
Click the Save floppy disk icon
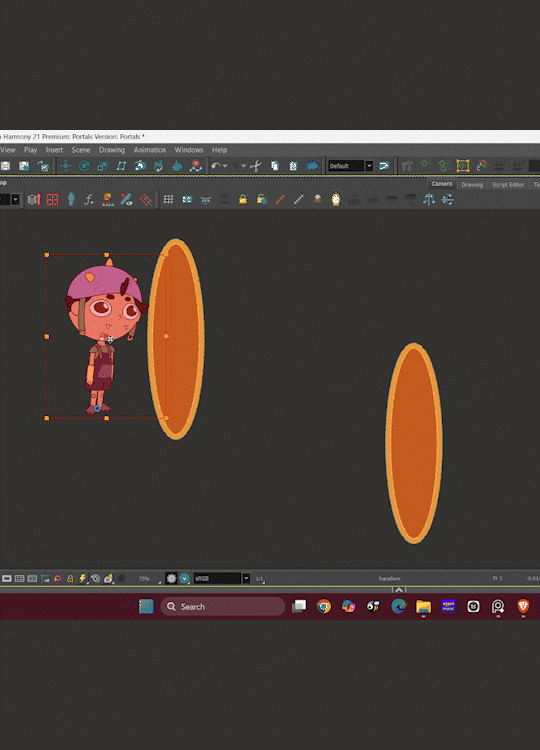coord(5,166)
